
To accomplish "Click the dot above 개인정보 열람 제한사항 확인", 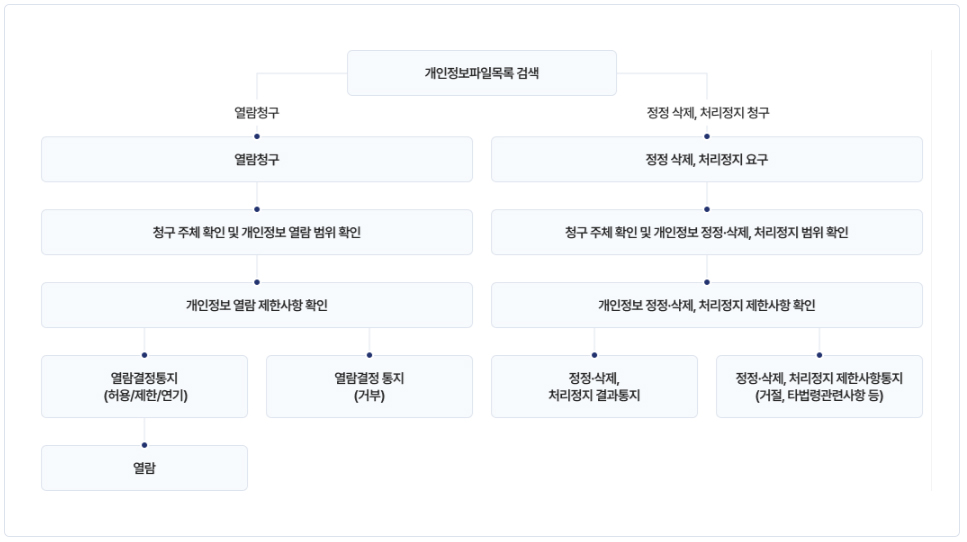I will click(257, 282).
